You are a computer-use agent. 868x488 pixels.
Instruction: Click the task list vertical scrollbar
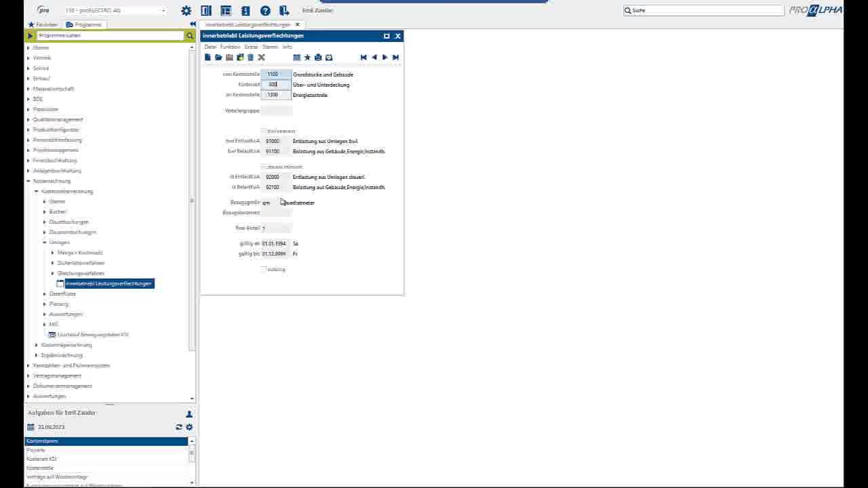192,462
